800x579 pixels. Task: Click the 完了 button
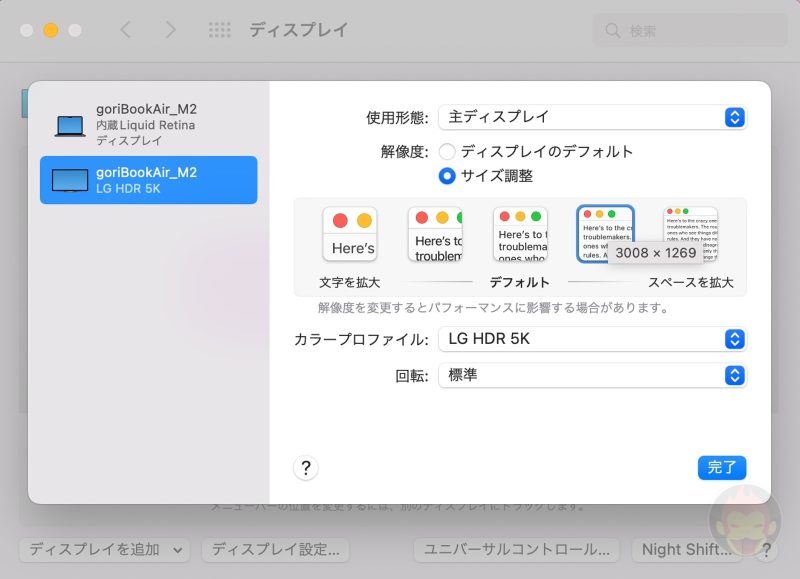point(721,467)
